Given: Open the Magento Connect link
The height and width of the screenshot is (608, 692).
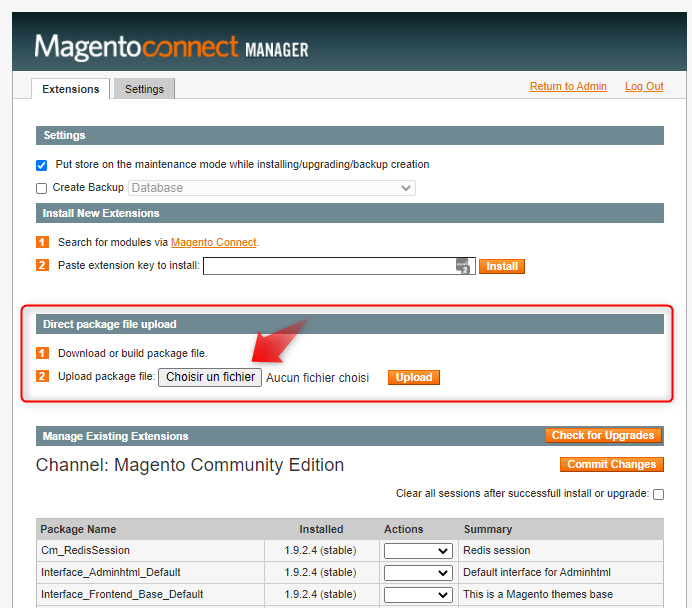Looking at the screenshot, I should 214,242.
